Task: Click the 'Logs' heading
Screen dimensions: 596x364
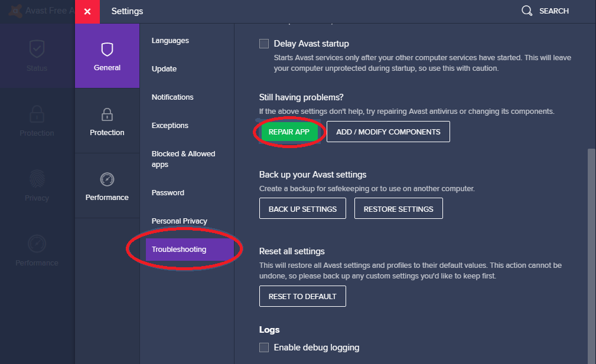Action: tap(269, 330)
